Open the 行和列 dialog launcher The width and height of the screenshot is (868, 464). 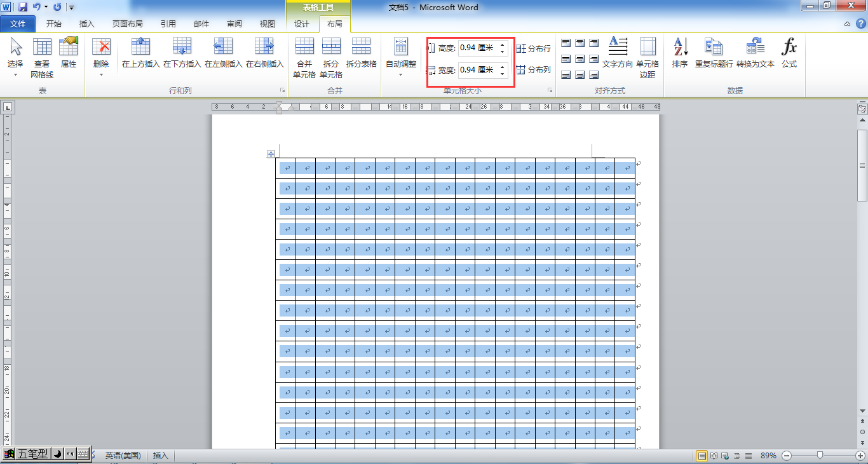(282, 91)
